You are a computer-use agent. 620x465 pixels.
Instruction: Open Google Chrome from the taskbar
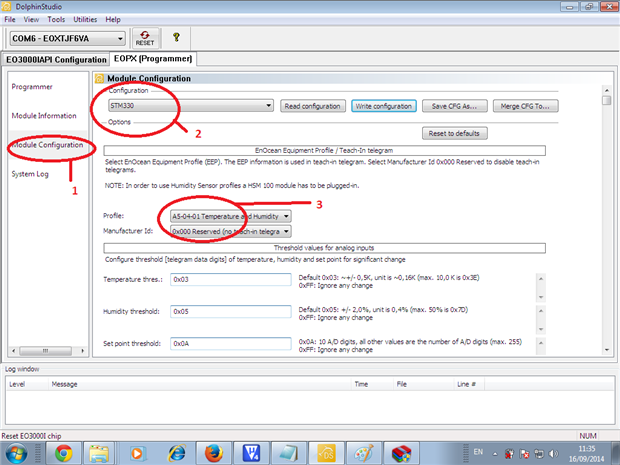pyautogui.click(x=62, y=453)
